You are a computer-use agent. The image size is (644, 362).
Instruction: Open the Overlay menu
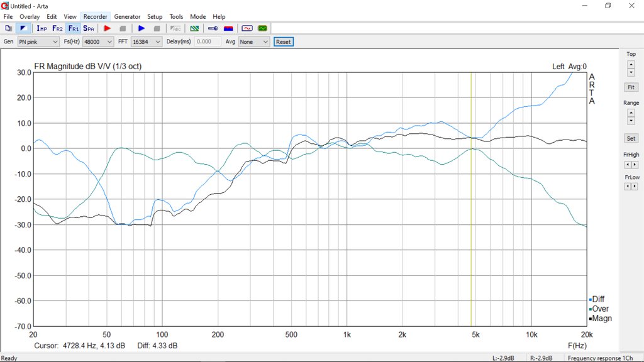click(30, 17)
